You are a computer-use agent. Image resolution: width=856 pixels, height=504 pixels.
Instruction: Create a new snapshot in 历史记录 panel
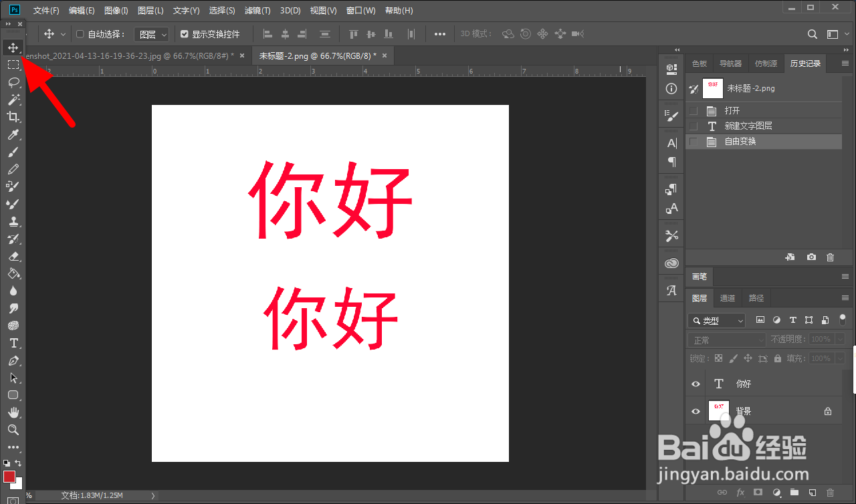point(811,257)
